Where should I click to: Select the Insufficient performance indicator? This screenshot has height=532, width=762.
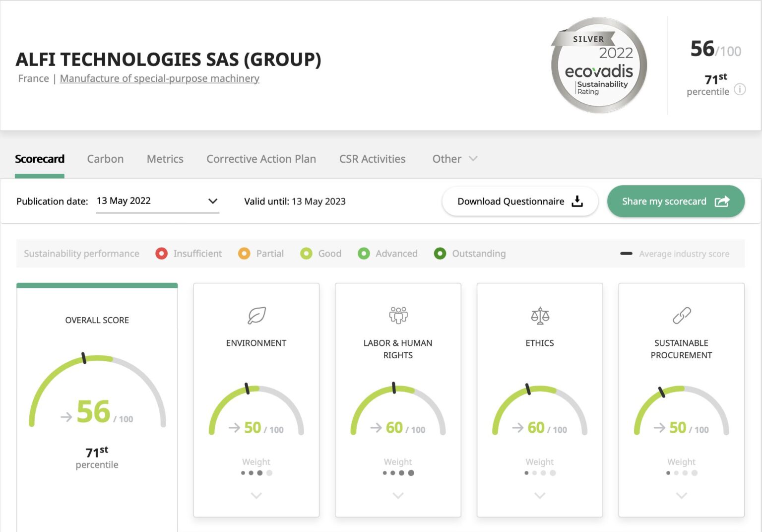point(161,254)
